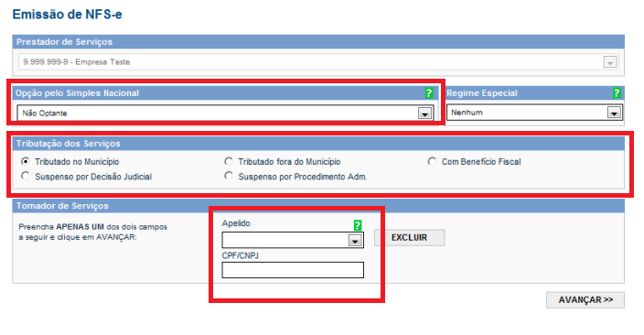Click the Tomador de Serviços header
The height and width of the screenshot is (335, 644).
point(318,206)
